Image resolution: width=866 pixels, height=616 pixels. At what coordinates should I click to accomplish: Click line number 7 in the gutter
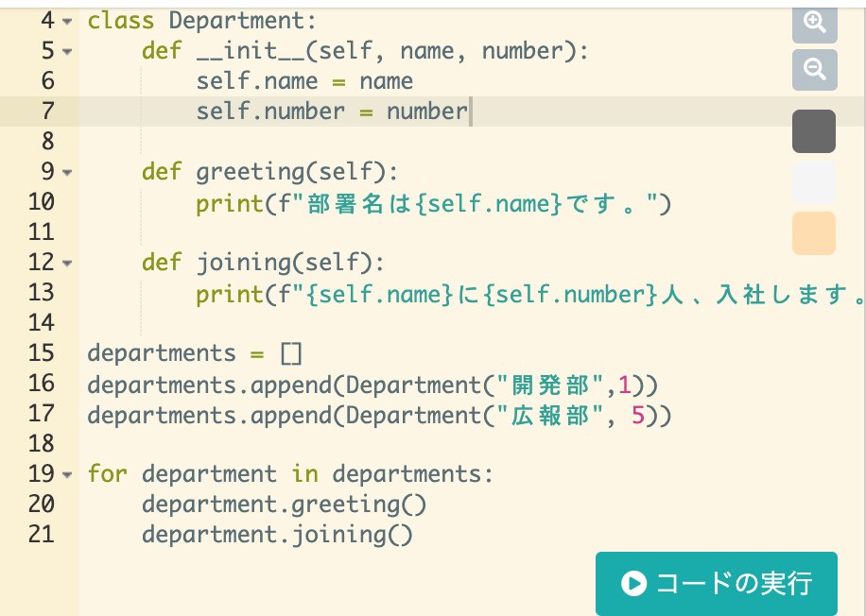click(48, 111)
